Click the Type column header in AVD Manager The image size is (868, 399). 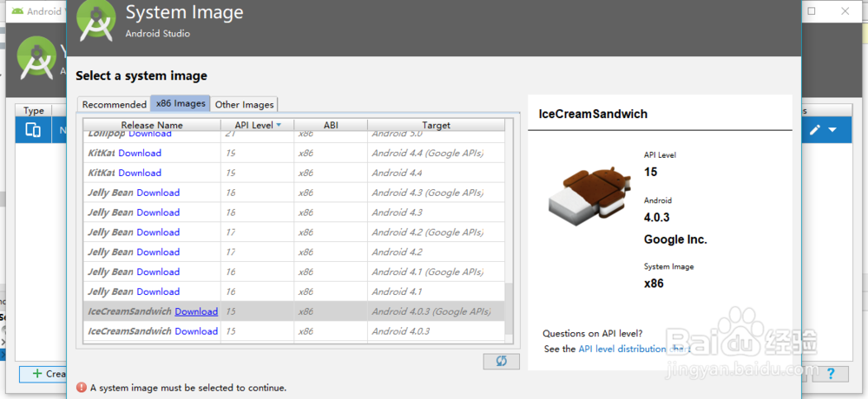[x=34, y=111]
